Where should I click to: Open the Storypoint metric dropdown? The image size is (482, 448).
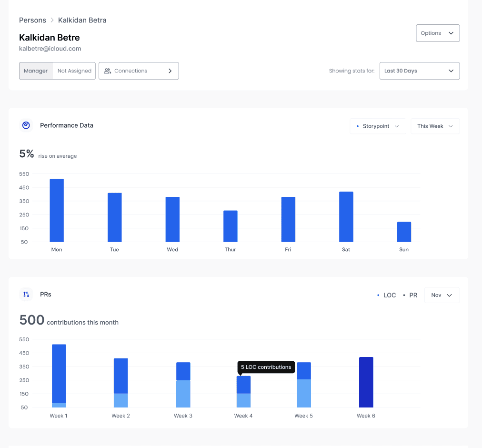[x=378, y=126]
